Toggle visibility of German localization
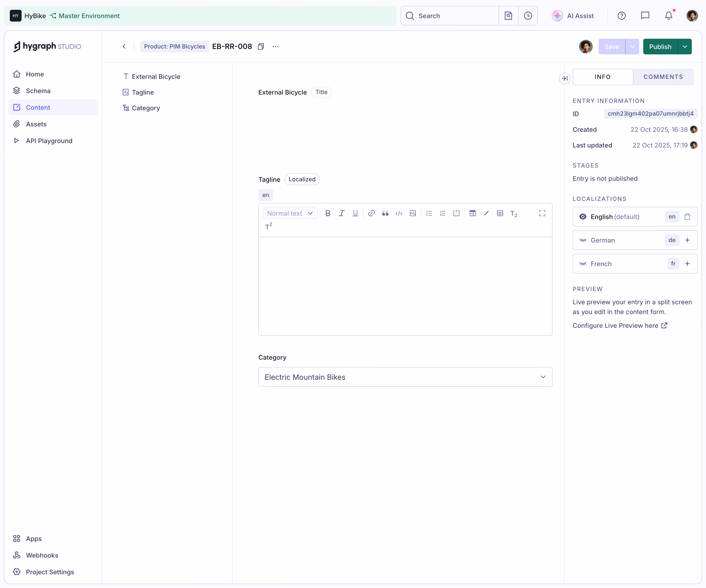The height and width of the screenshot is (588, 706). pos(583,240)
